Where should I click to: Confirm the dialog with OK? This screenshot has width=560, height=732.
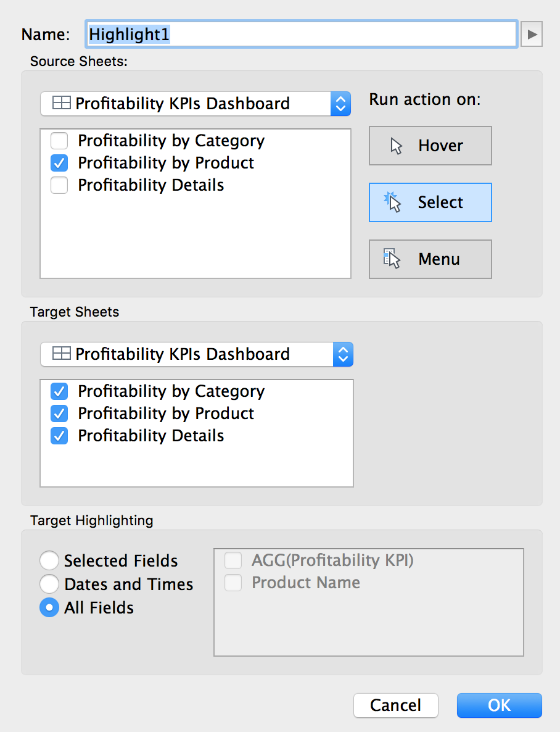(499, 705)
